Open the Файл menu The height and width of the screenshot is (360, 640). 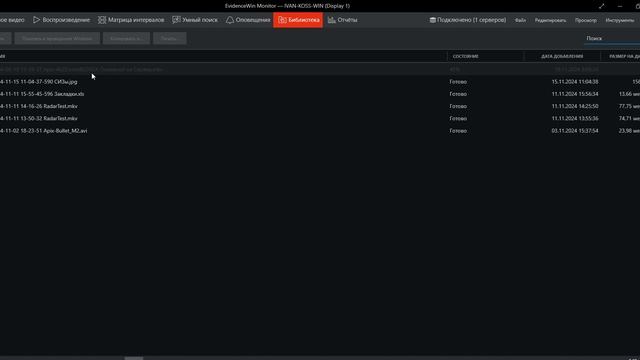tap(520, 20)
